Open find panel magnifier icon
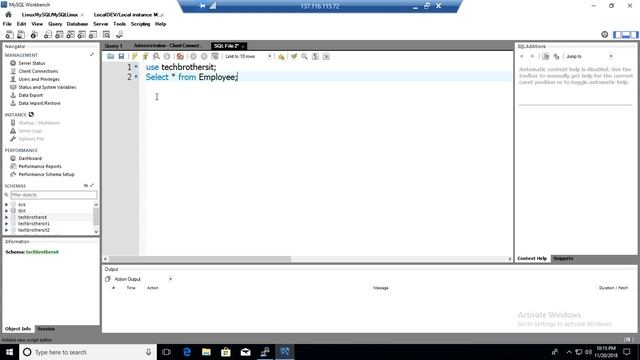Screen dimensions: 640x360 click(304, 56)
